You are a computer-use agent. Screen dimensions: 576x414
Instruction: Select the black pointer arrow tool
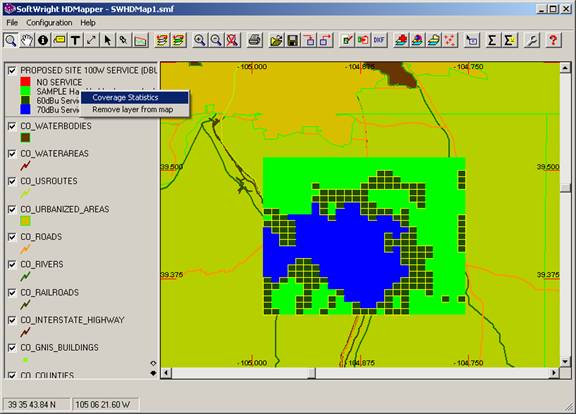pyautogui.click(x=108, y=40)
